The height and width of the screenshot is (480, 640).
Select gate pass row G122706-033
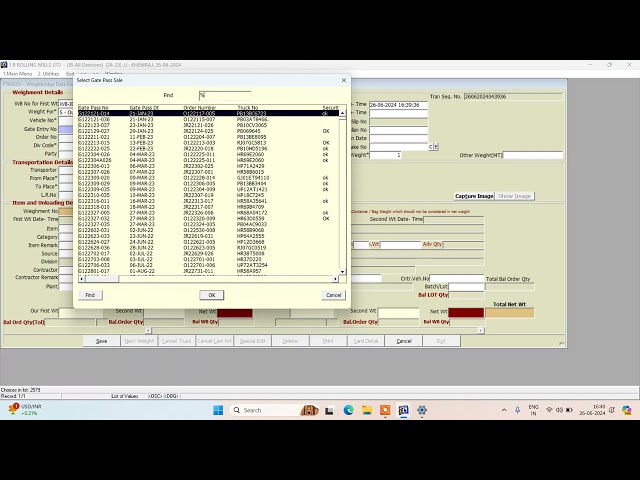208,265
